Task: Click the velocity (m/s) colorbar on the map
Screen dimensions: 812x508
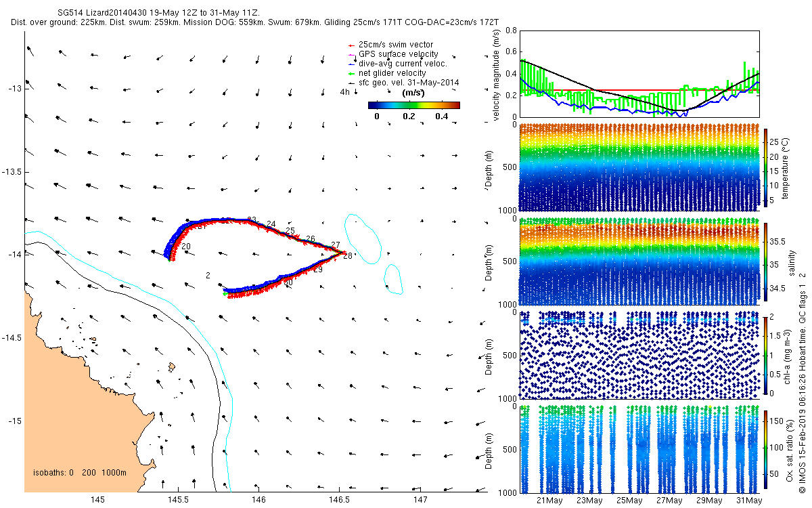Action: pos(414,105)
